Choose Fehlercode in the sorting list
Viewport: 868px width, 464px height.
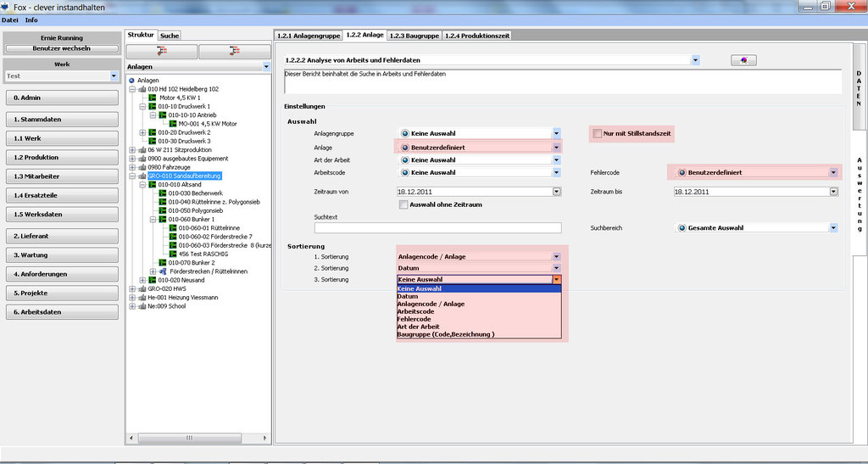point(415,319)
